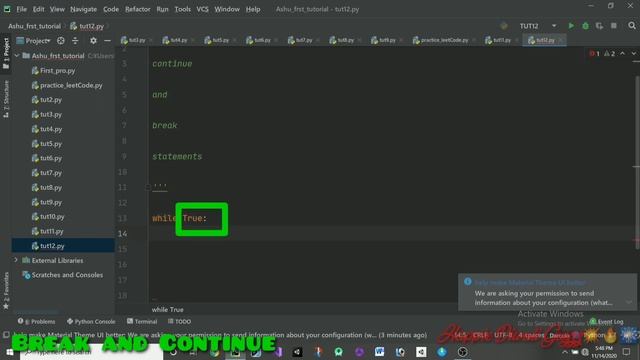
Task: Jump to previous highlighted error arrow
Action: [x=622, y=53]
